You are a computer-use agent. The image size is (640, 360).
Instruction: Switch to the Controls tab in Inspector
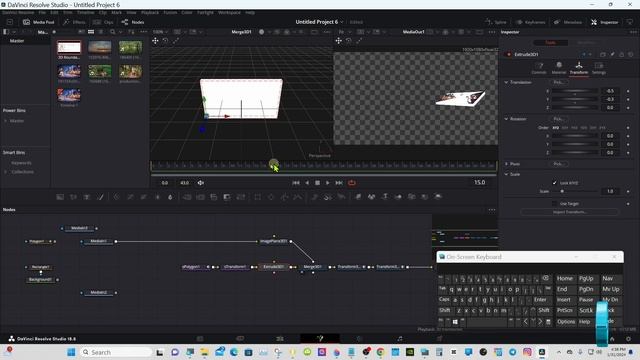pyautogui.click(x=539, y=68)
